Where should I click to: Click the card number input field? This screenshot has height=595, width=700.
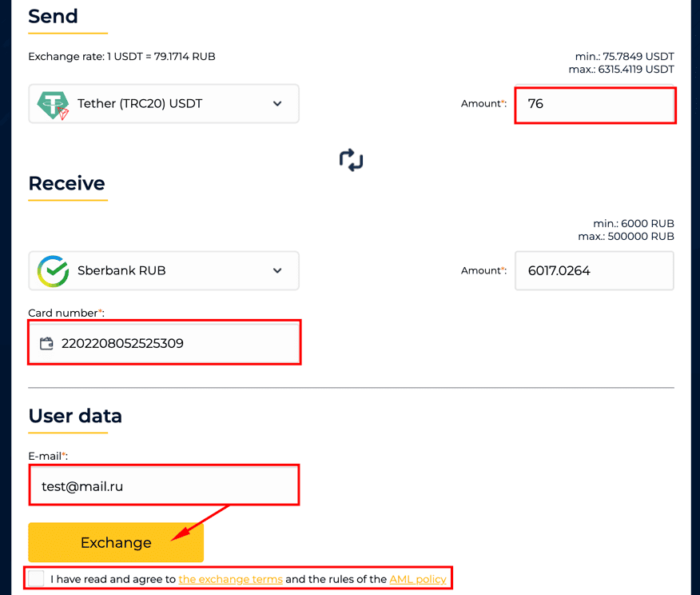coord(165,343)
